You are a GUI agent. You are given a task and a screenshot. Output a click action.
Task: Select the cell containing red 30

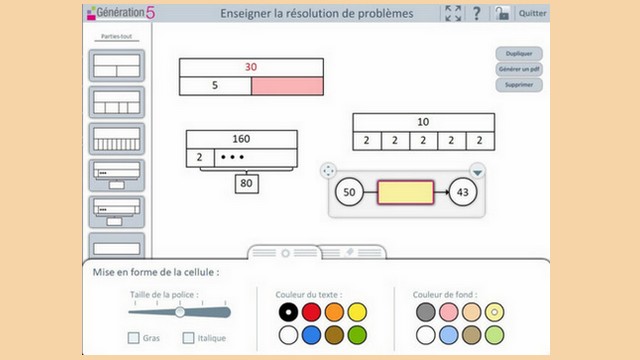point(251,67)
